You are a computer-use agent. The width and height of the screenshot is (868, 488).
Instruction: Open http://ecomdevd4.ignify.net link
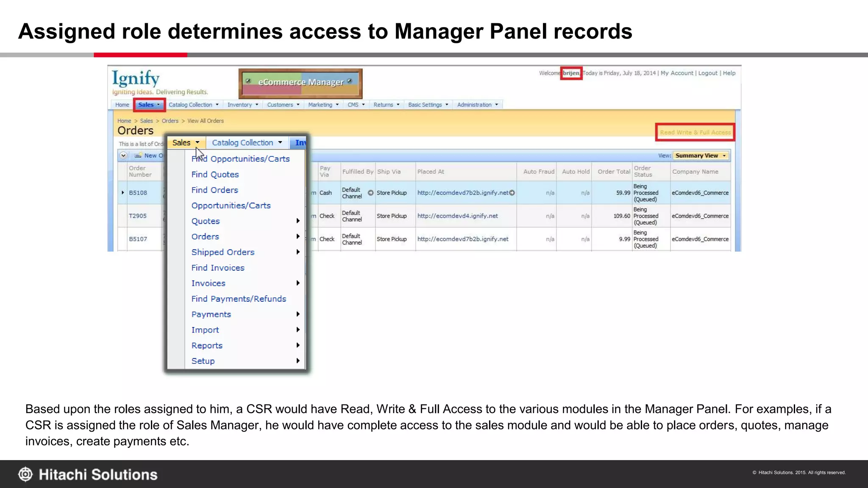tap(457, 216)
